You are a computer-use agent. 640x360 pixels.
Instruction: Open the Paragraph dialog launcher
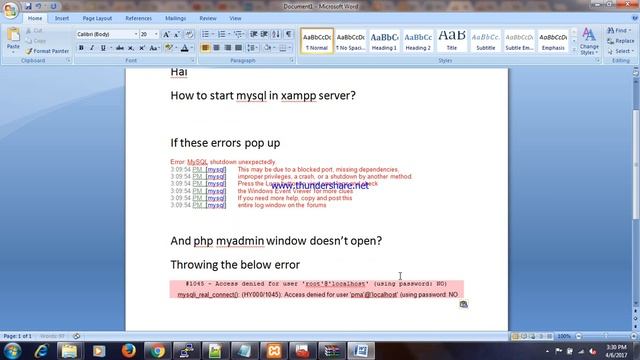click(291, 60)
